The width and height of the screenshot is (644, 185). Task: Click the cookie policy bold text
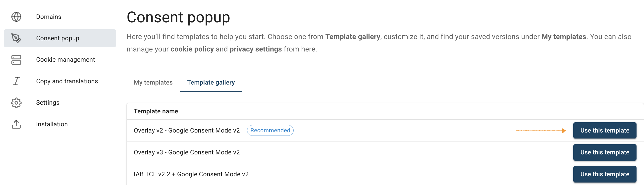192,49
